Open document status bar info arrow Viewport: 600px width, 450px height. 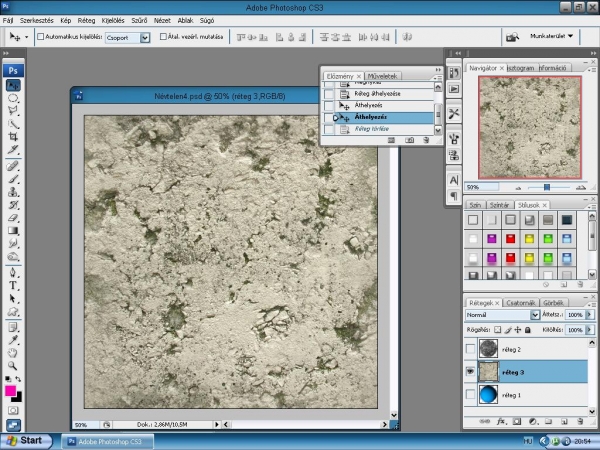coord(217,424)
